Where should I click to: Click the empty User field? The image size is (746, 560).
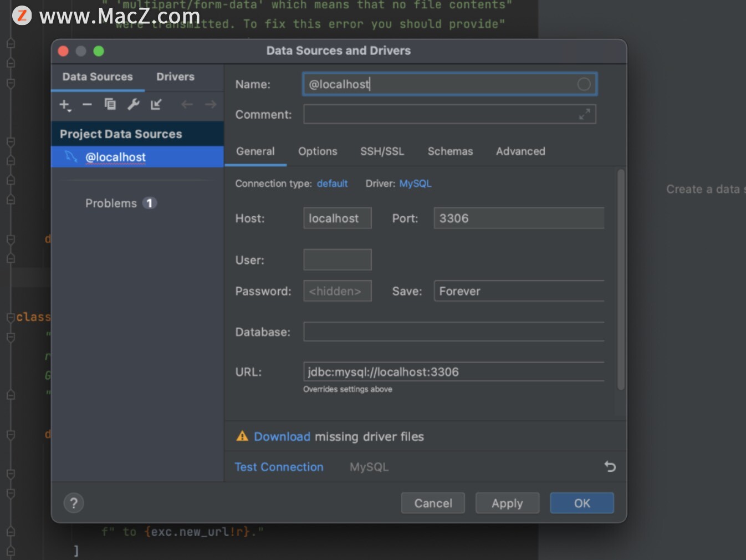point(338,259)
